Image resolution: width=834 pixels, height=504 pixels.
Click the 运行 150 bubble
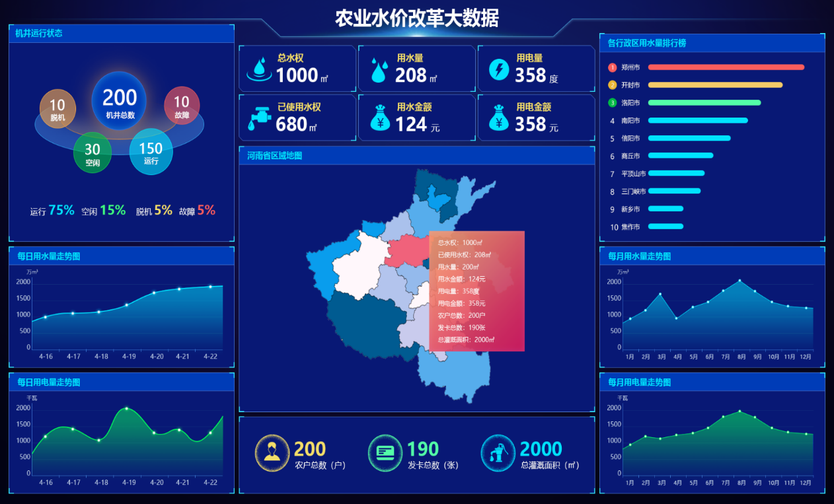pos(151,151)
